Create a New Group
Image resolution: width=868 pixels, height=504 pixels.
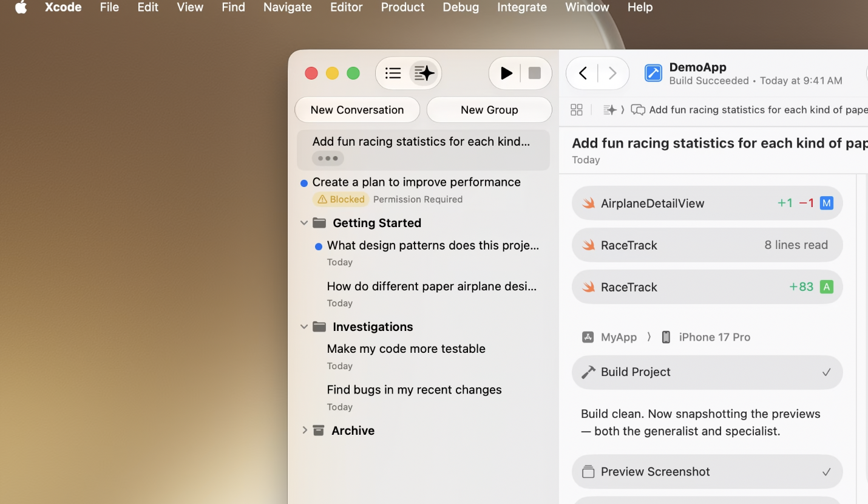click(x=489, y=110)
